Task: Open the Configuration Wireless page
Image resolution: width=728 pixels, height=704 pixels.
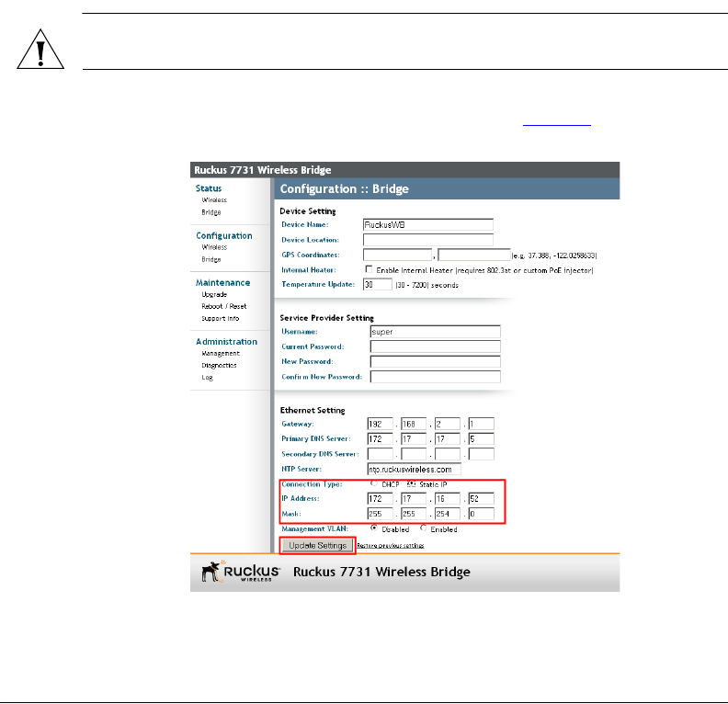Action: point(214,247)
